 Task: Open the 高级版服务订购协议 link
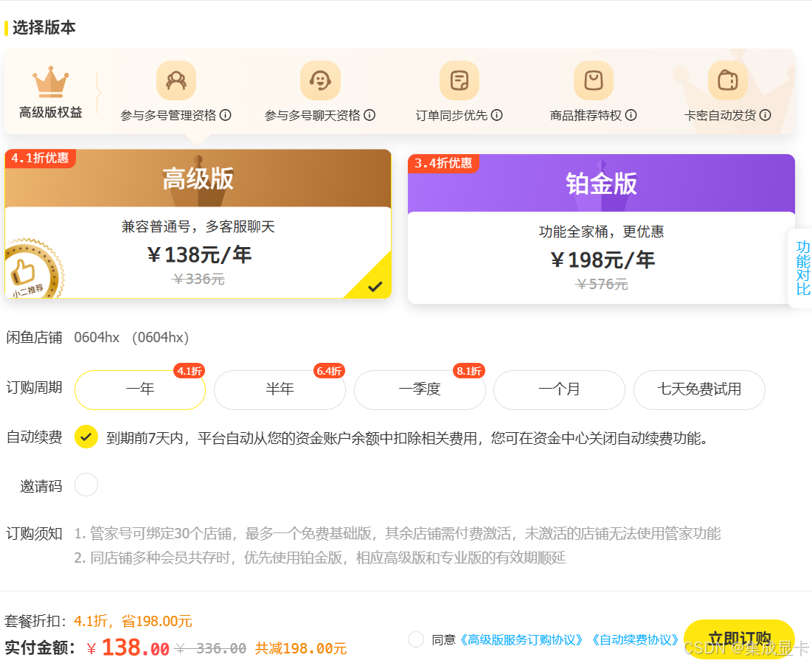click(521, 640)
